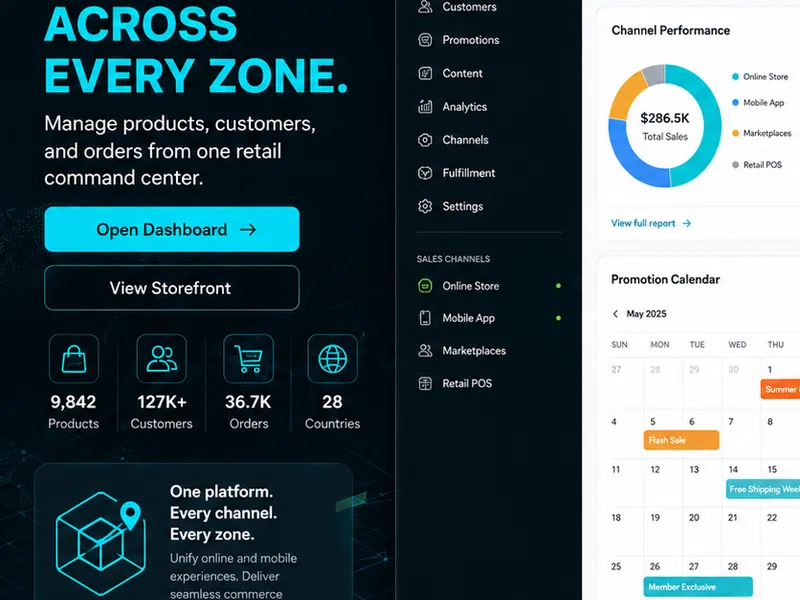The height and width of the screenshot is (600, 800).
Task: Click the Marketplaces channel icon
Action: (425, 351)
